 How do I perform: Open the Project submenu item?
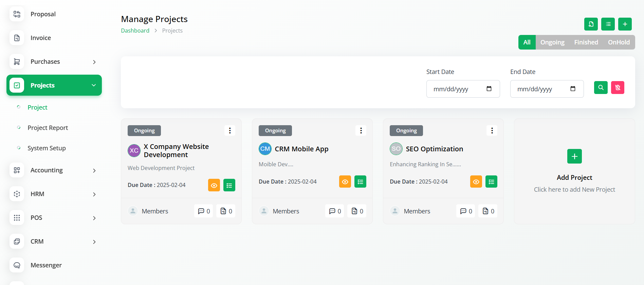(37, 107)
